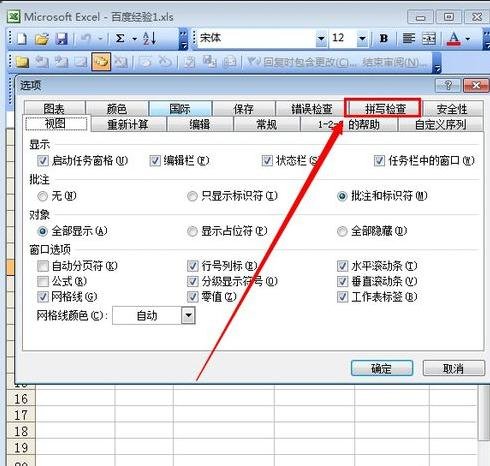The height and width of the screenshot is (466, 490).
Task: Select 全部隐藏 radio button
Action: [x=342, y=231]
